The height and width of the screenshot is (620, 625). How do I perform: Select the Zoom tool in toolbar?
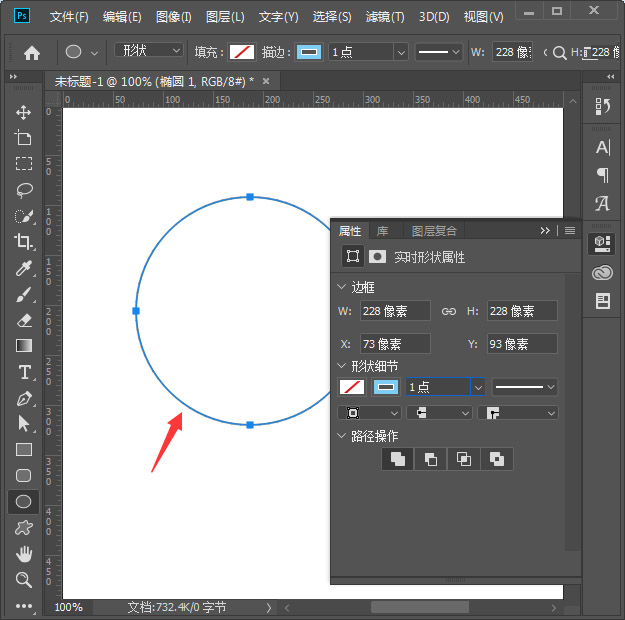pyautogui.click(x=24, y=580)
